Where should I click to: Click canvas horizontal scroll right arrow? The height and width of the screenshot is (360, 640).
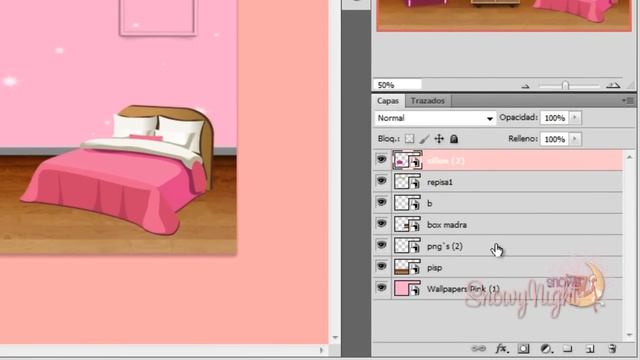point(322,350)
